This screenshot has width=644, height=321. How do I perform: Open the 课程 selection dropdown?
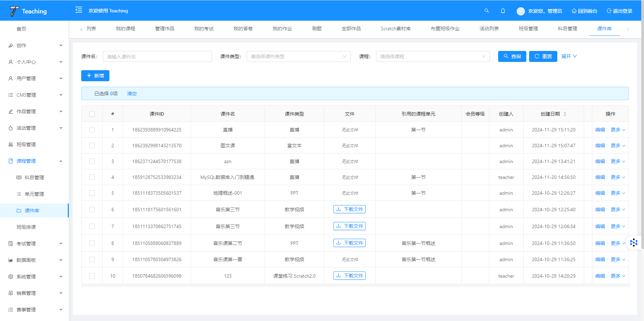pos(432,56)
